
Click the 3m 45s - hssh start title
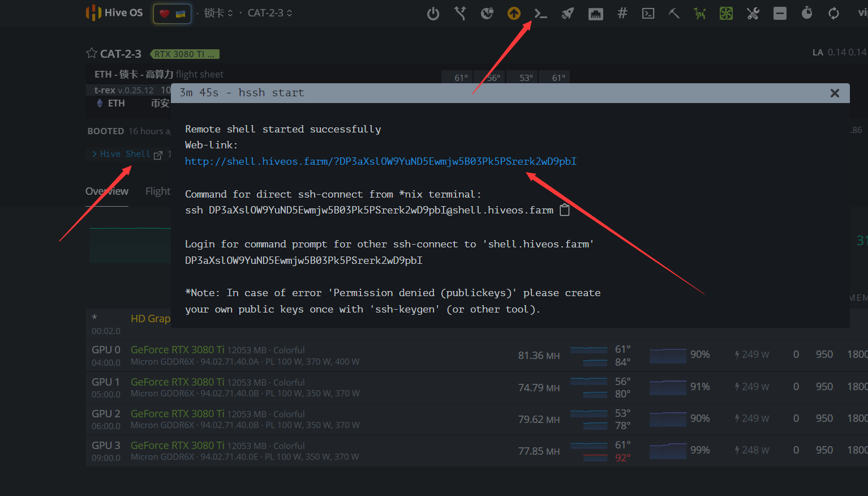242,93
